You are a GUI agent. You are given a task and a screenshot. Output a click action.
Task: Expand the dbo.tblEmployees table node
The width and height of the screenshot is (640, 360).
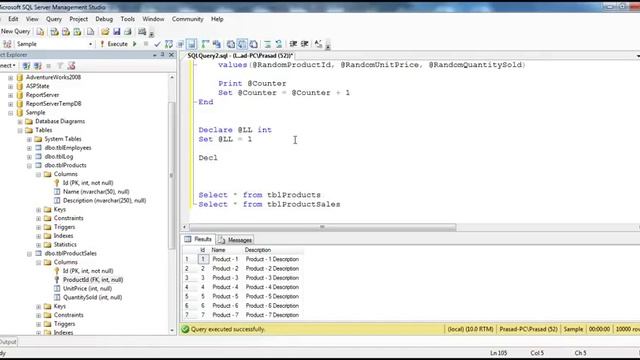point(29,148)
